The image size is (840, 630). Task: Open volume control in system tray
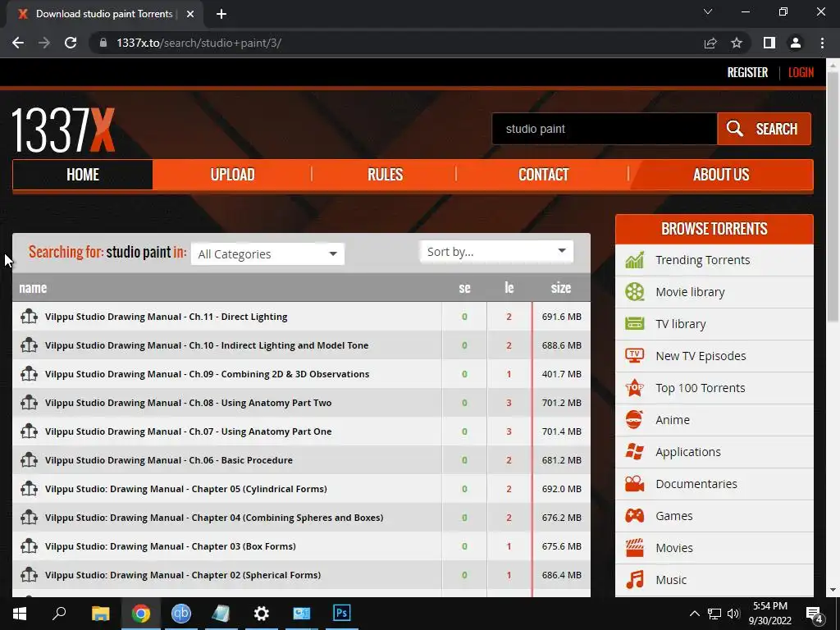tap(733, 614)
